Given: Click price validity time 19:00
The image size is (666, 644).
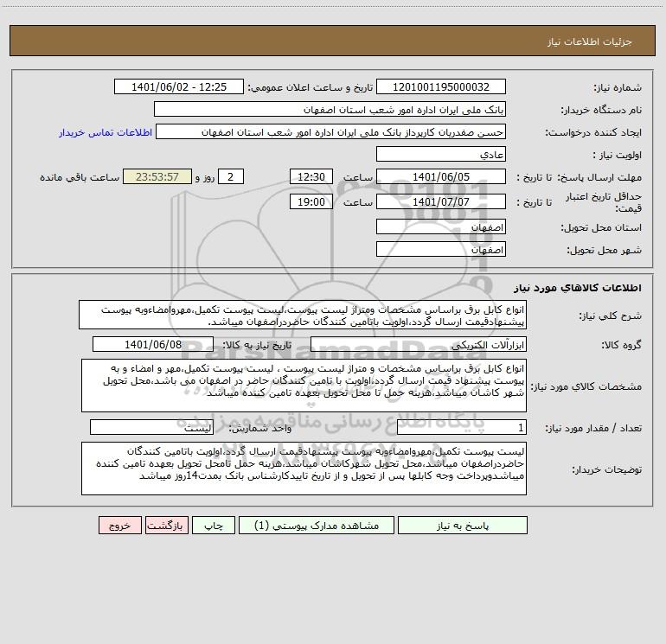Looking at the screenshot, I should [x=311, y=201].
